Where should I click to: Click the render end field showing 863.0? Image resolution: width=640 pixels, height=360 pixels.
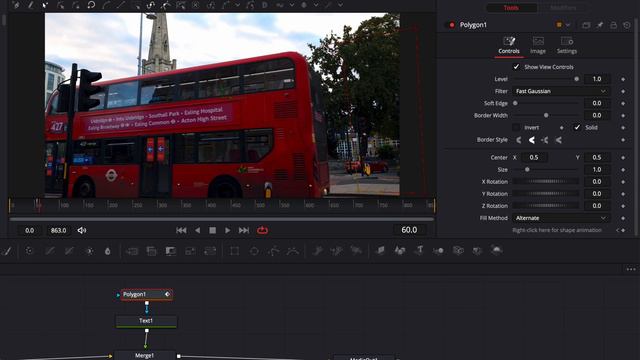click(58, 230)
